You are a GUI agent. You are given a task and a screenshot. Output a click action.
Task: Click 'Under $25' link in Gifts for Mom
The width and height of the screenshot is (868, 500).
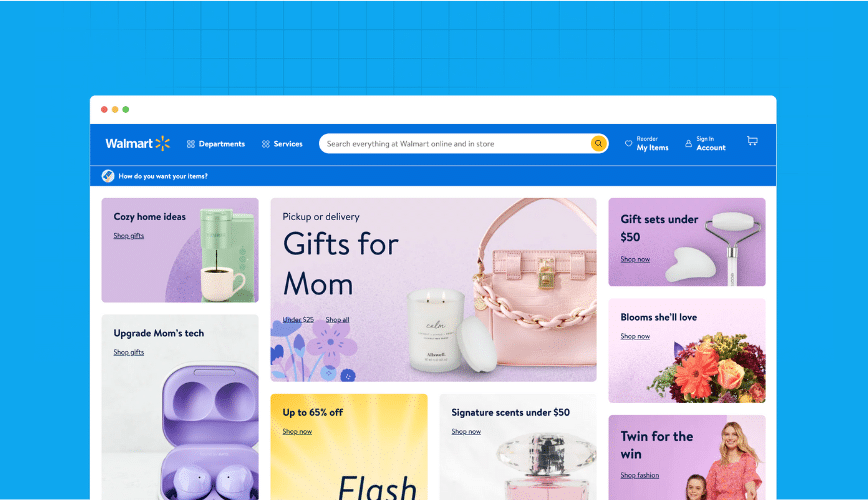[x=298, y=319]
